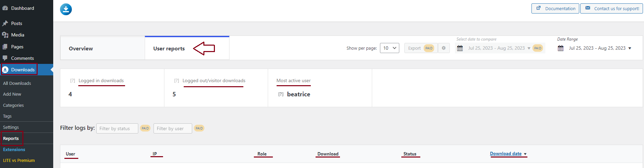Image resolution: width=644 pixels, height=168 pixels.
Task: Click the calendar icon for compare date
Action: (x=460, y=48)
